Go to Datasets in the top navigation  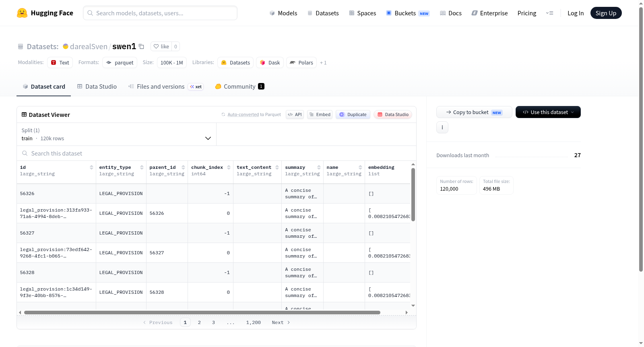tap(323, 13)
